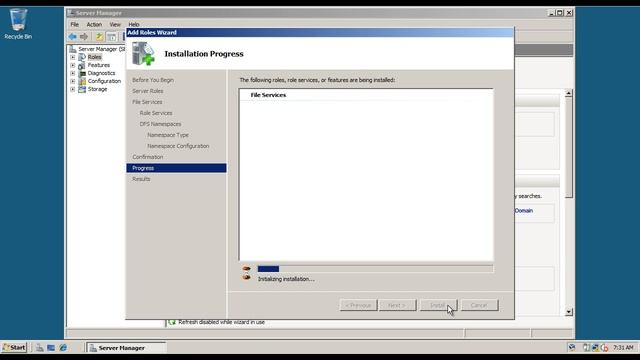Click the Diagnostics node icon in tree
640x360 pixels.
[82, 73]
